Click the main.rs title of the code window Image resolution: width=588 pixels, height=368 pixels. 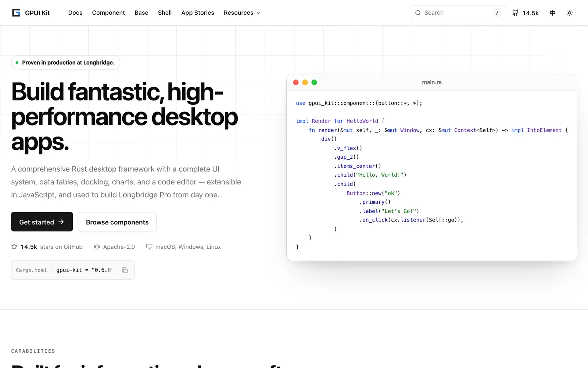click(432, 82)
